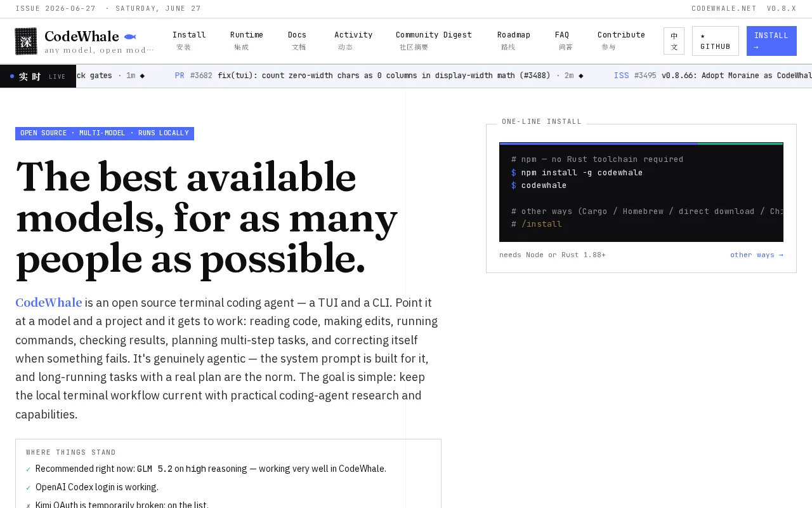
Task: Click the CODEWHALE.NET text in top bar
Action: tap(724, 9)
